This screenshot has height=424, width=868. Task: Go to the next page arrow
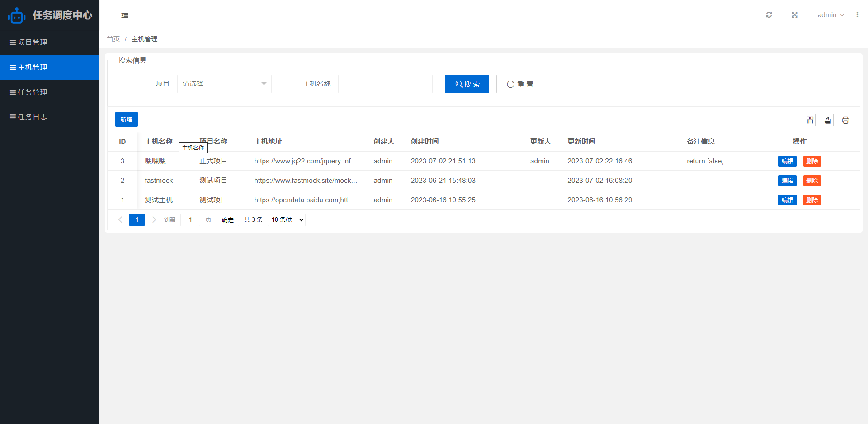[x=154, y=219]
